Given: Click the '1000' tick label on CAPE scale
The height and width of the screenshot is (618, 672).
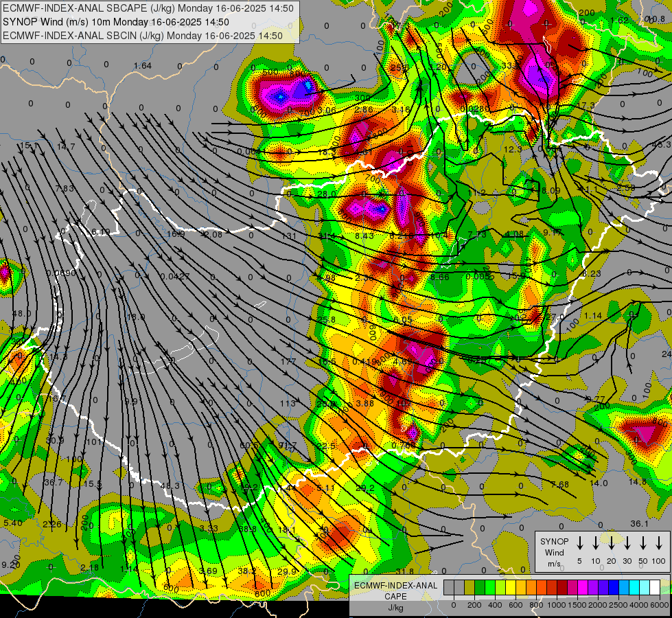Looking at the screenshot, I should 556,605.
